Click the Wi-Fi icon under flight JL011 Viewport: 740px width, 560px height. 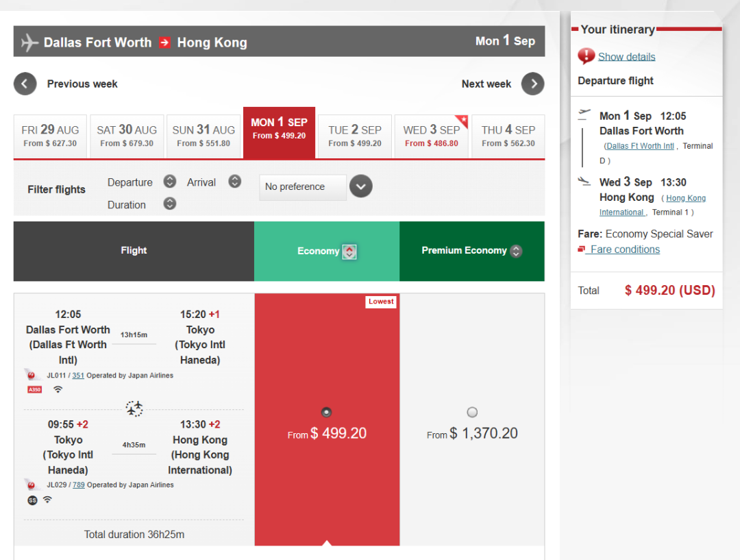pyautogui.click(x=58, y=389)
